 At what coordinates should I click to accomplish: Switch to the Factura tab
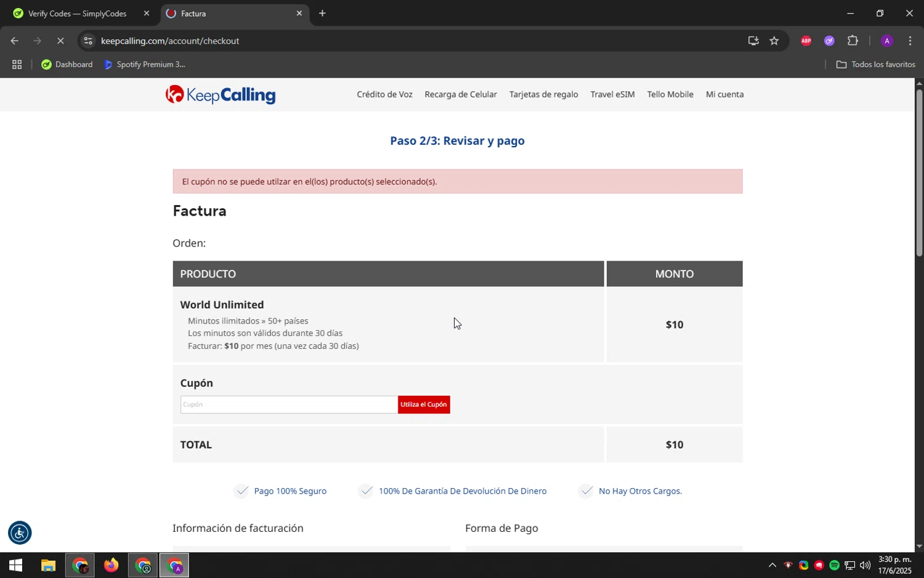234,14
